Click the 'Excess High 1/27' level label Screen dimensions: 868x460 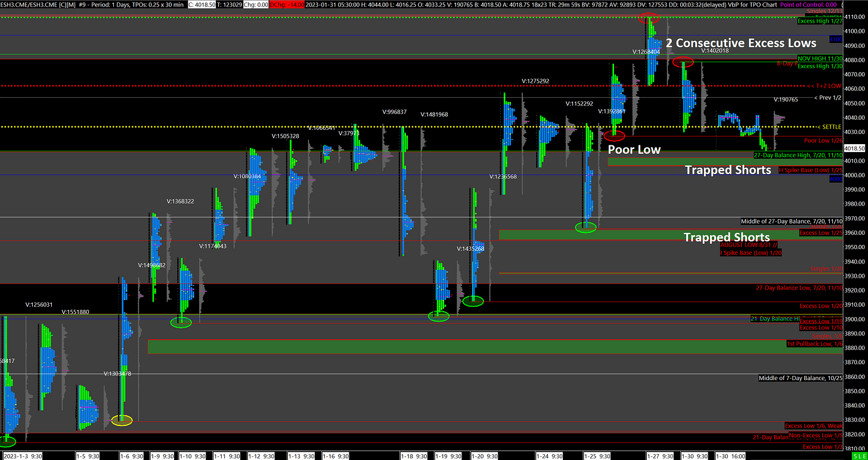[819, 21]
